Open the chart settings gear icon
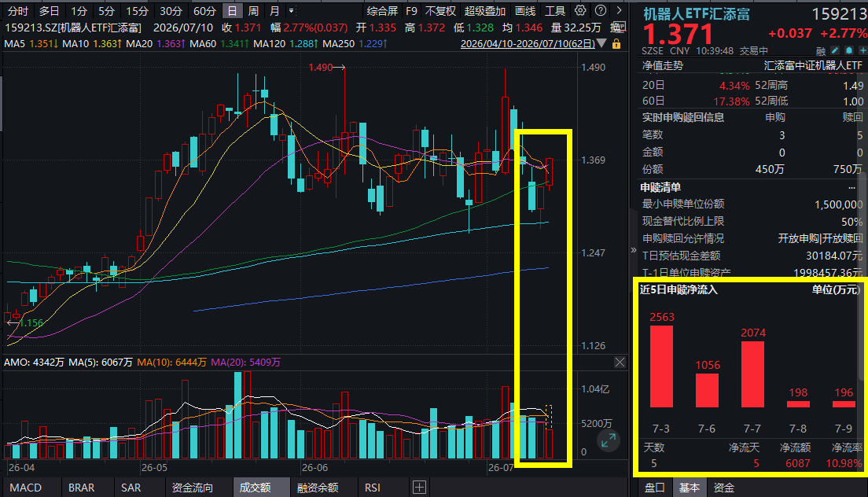This screenshot has height=497, width=868. click(x=580, y=10)
